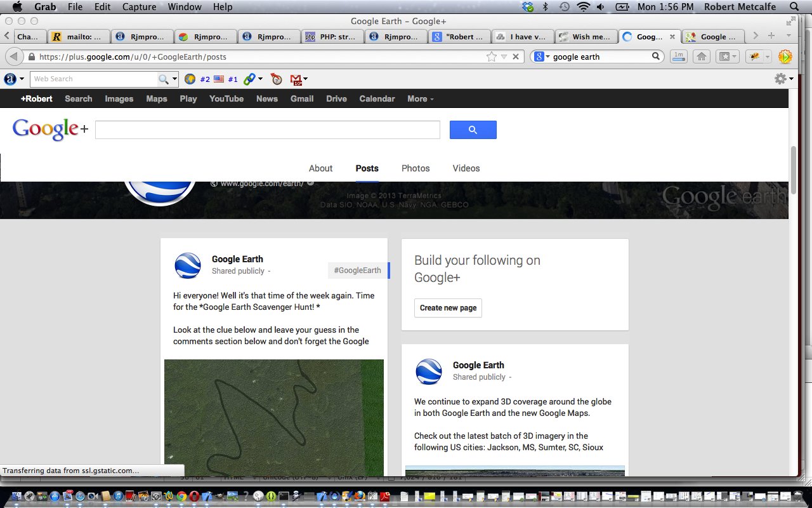Click the Google+ search input field
The image size is (812, 508).
point(267,130)
